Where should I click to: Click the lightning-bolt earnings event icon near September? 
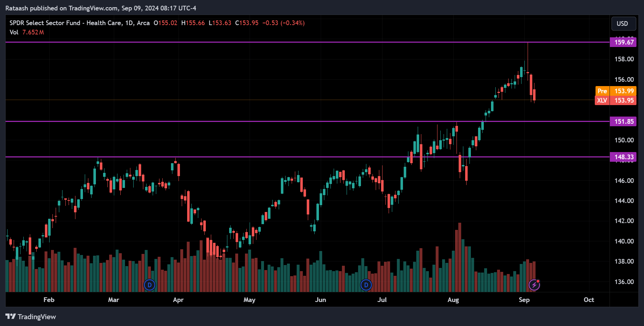point(534,285)
